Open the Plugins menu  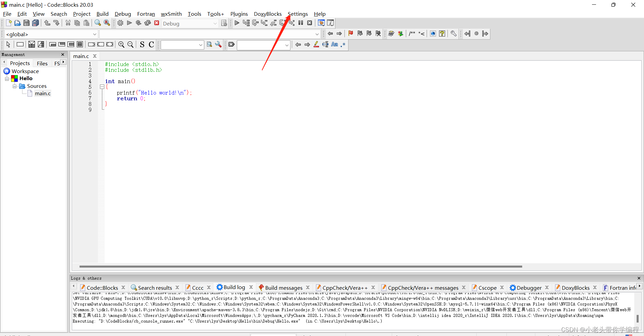point(239,14)
